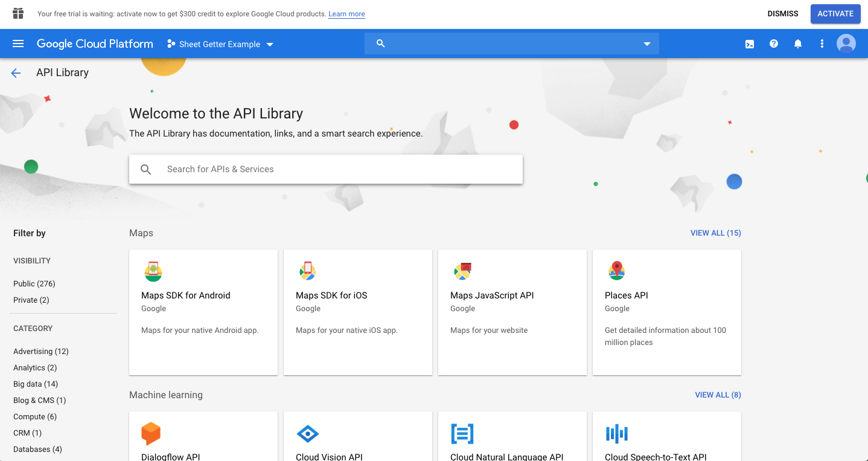Show notifications bell
The image size is (868, 461).
[x=798, y=44]
